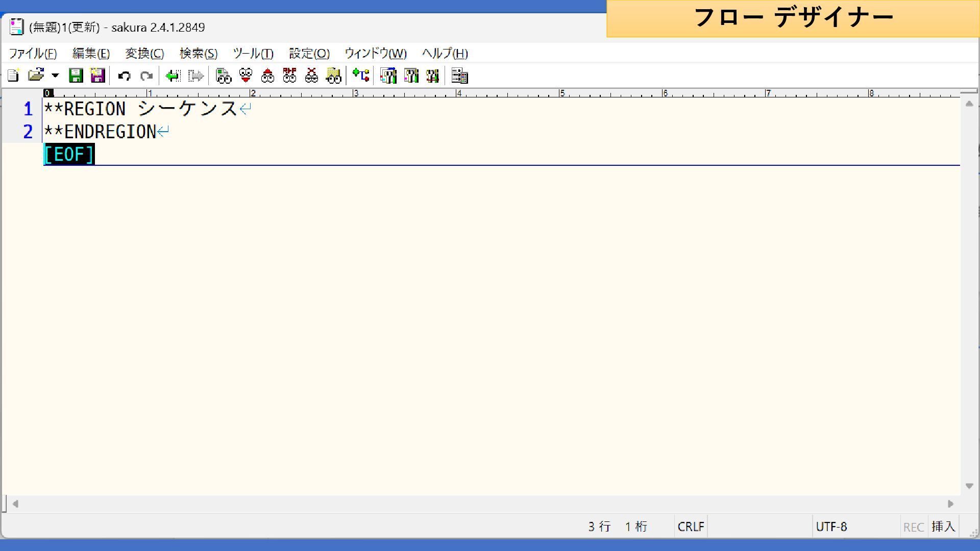This screenshot has width=980, height=551.
Task: Expand the recent files dropdown arrow
Action: (55, 76)
